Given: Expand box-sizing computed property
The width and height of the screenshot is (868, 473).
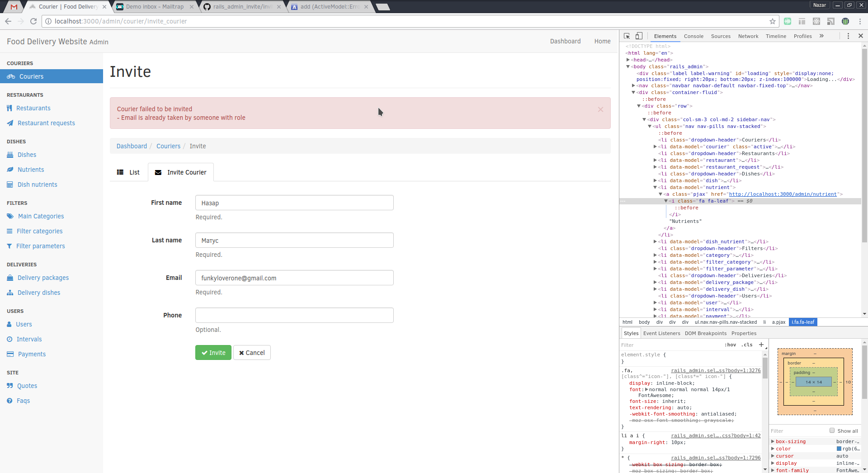Looking at the screenshot, I should pos(773,441).
